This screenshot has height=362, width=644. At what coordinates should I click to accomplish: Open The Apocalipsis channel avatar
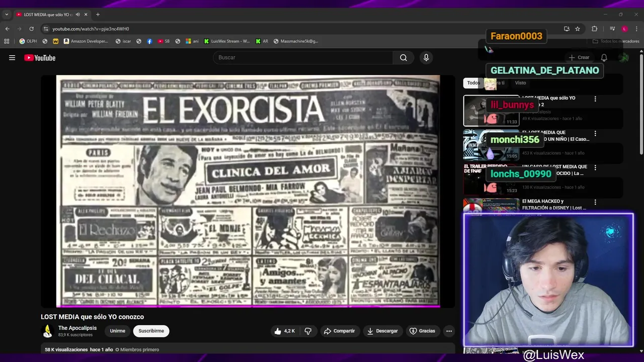tap(48, 331)
